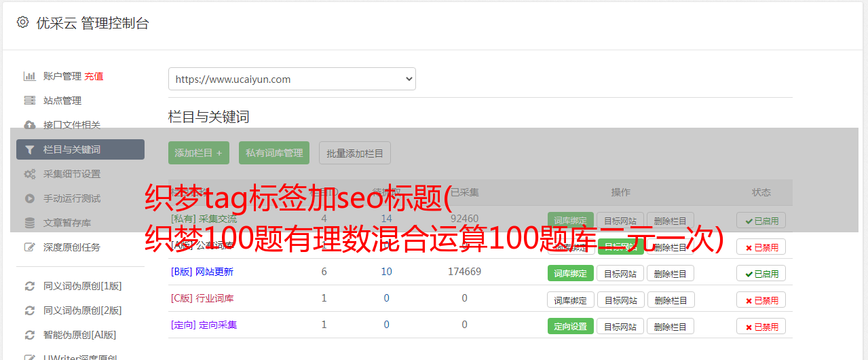This screenshot has height=360, width=868.
Task: Click the gear icon beside 优采云 管理控制台
Action: (22, 22)
